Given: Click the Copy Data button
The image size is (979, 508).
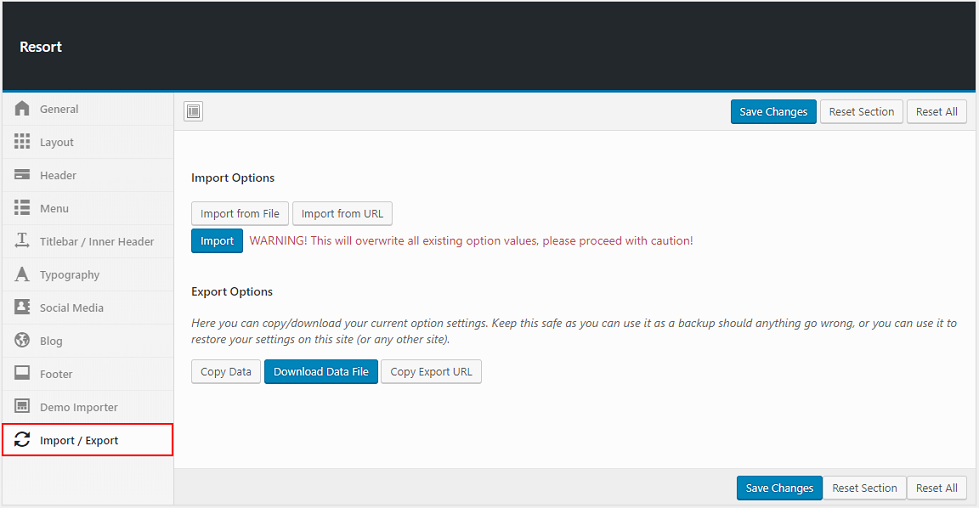Looking at the screenshot, I should 226,372.
